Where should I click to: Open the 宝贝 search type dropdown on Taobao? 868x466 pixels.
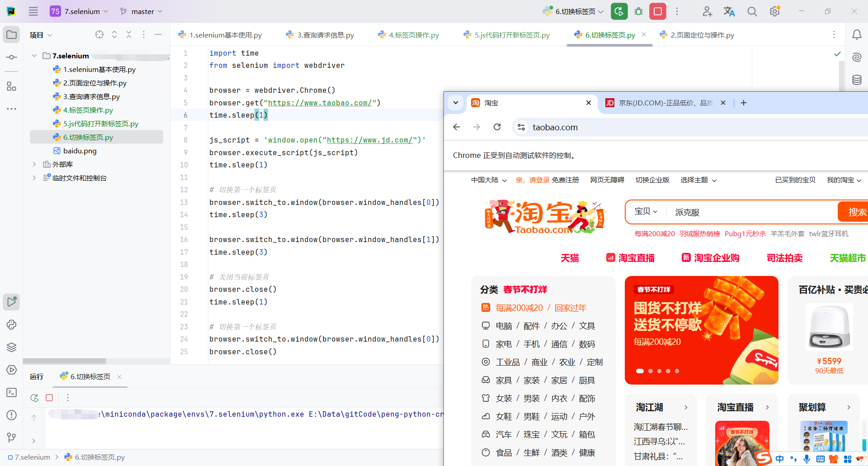click(646, 212)
